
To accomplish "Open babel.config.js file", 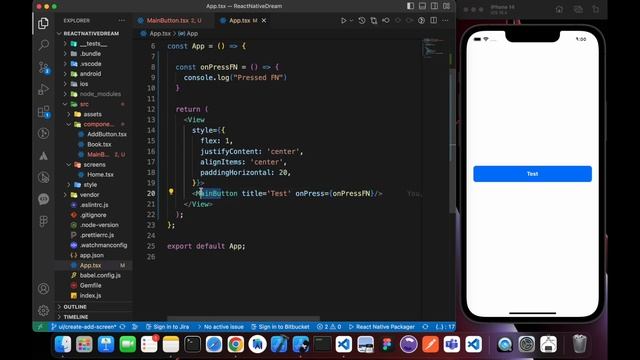I will (100, 276).
